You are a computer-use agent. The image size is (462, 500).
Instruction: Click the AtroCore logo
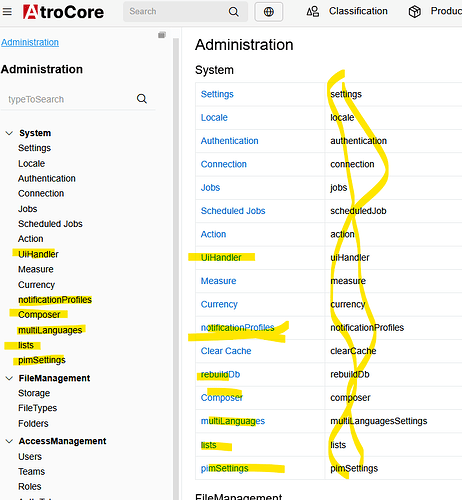[63, 12]
